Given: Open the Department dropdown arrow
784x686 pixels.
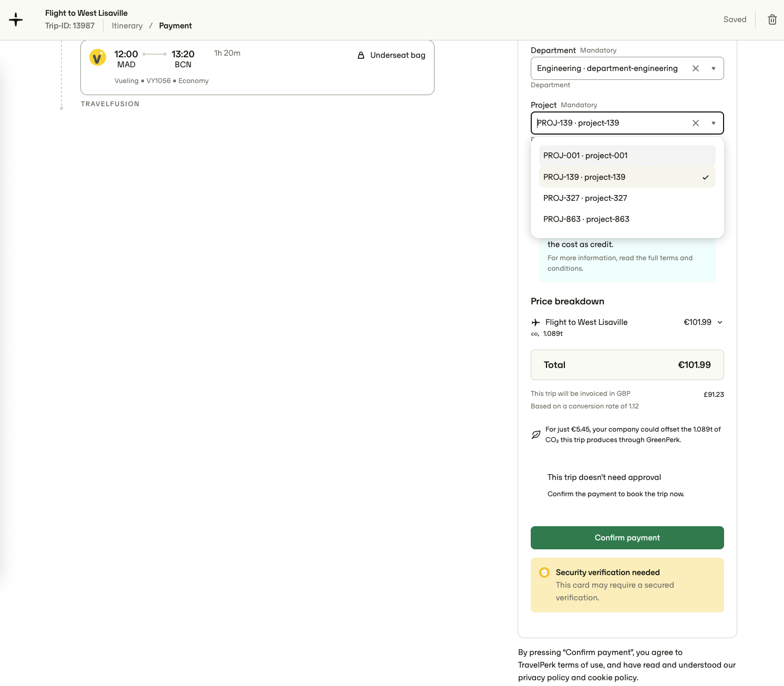Looking at the screenshot, I should (714, 68).
